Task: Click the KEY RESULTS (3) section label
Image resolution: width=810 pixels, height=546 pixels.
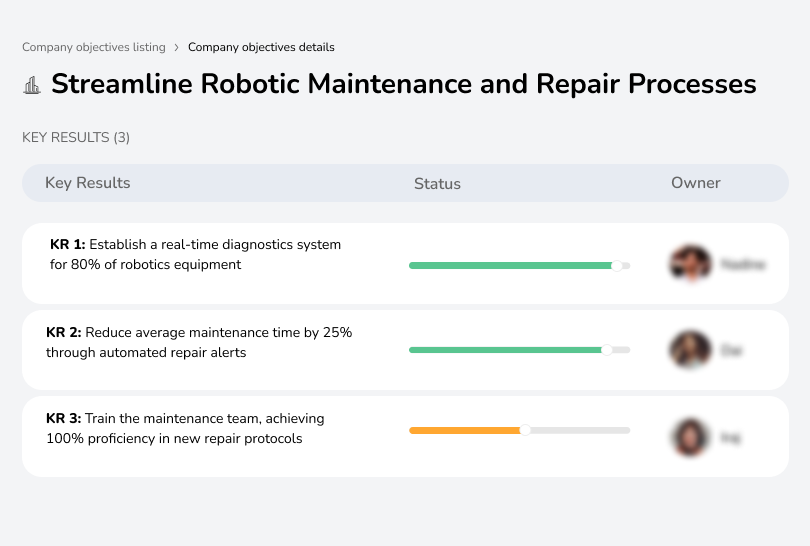Action: coord(76,137)
